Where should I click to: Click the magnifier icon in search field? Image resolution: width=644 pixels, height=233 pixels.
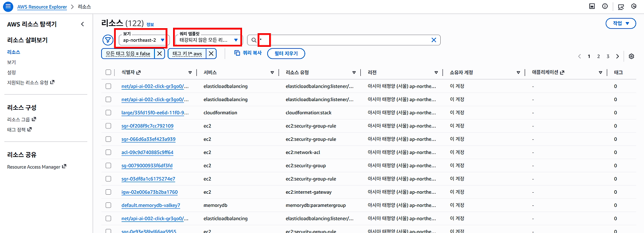tap(254, 40)
